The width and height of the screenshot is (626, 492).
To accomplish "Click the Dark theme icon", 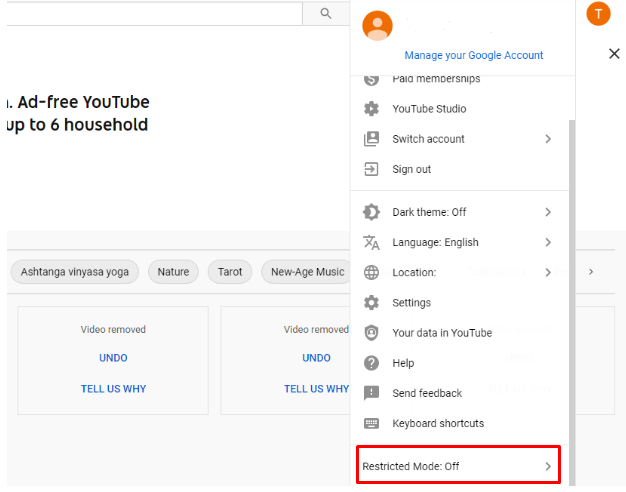I will pyautogui.click(x=371, y=212).
